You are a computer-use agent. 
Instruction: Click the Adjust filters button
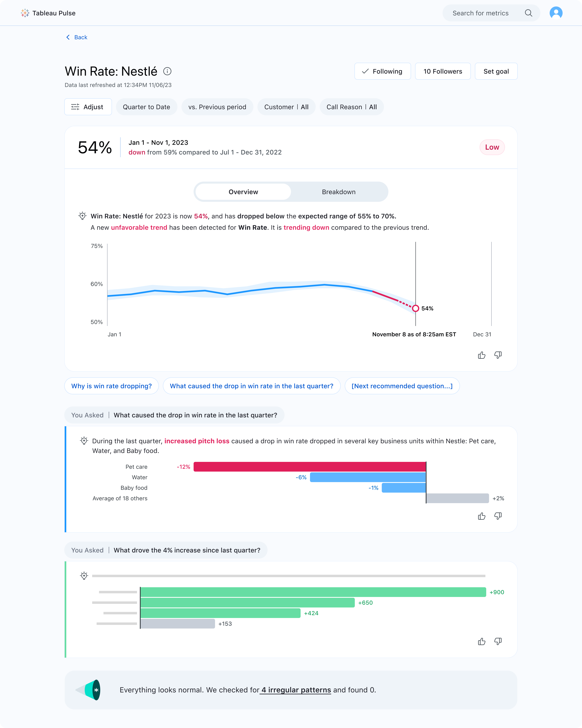pyautogui.click(x=88, y=107)
